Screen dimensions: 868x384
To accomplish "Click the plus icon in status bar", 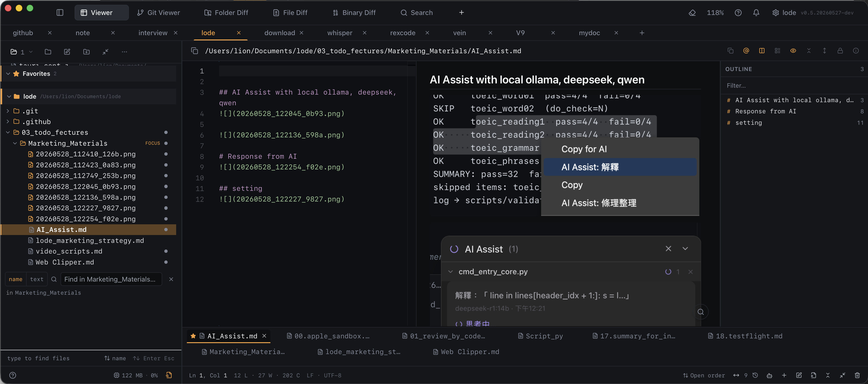I will pos(784,375).
